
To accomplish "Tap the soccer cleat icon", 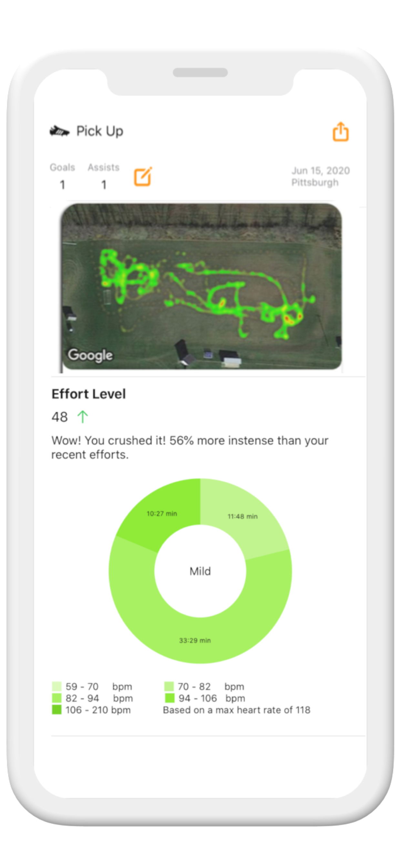I will click(59, 131).
